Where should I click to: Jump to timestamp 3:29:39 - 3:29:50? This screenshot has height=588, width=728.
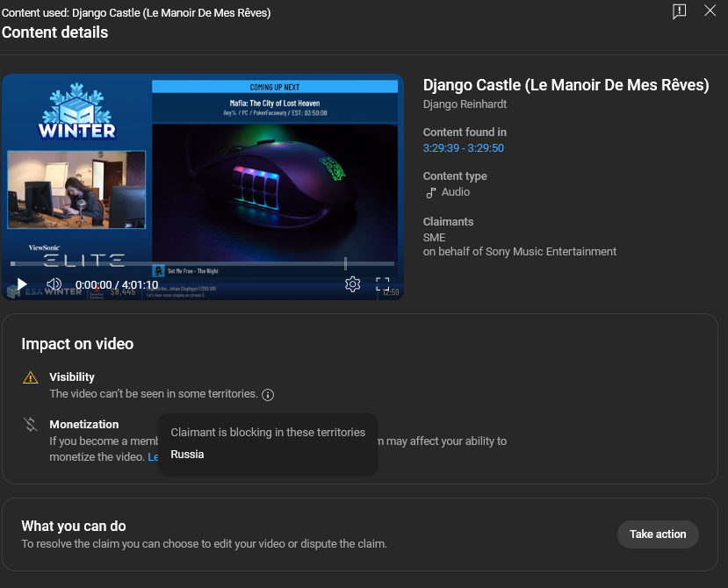pyautogui.click(x=463, y=148)
